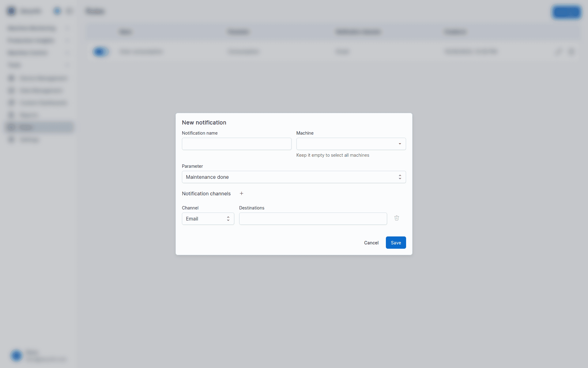
Task: Click blurred edit pencil icon in table row
Action: point(558,52)
